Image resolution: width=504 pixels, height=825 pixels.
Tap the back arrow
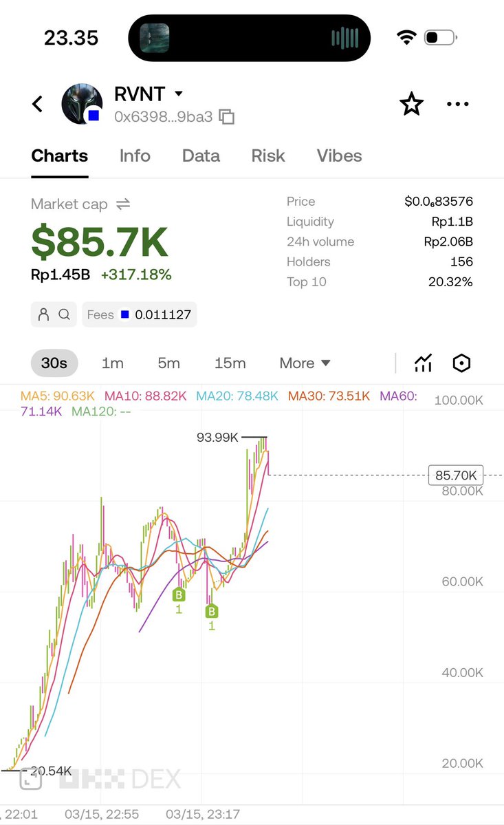[37, 104]
